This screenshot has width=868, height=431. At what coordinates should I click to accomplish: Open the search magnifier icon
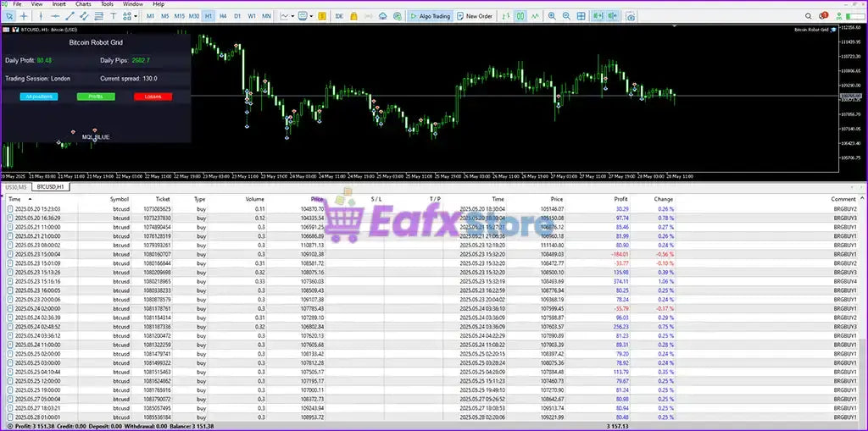(808, 16)
